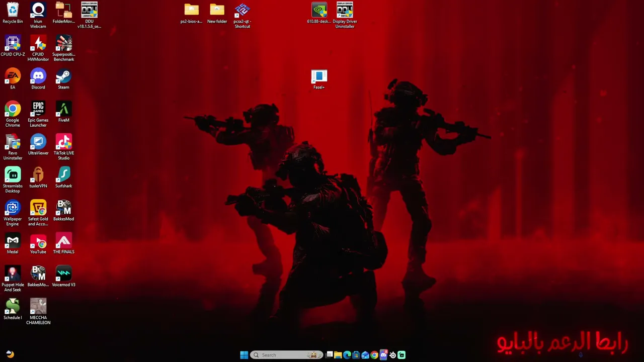Select the Wallpaper Engine desktop icon

point(13,213)
